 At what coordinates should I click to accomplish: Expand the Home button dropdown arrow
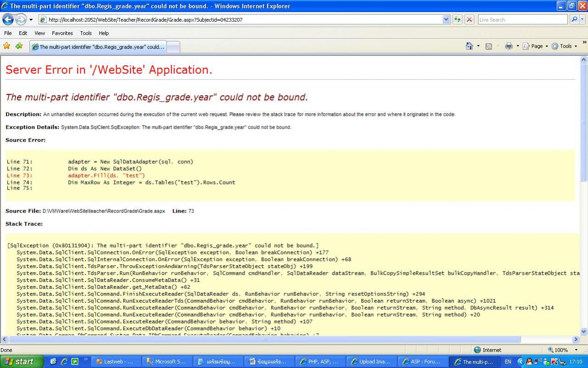click(478, 46)
